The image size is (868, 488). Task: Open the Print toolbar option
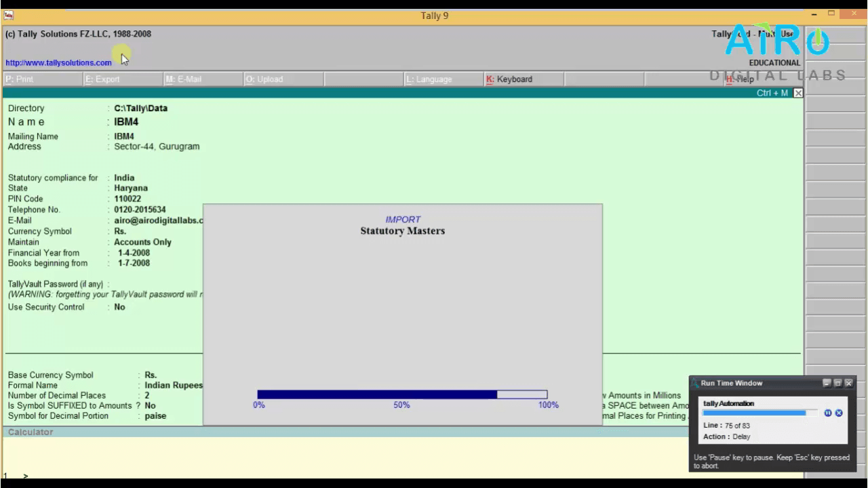tap(19, 79)
